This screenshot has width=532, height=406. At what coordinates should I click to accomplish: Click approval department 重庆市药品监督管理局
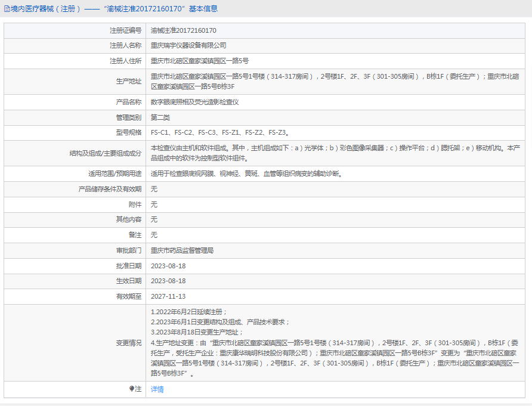click(182, 250)
